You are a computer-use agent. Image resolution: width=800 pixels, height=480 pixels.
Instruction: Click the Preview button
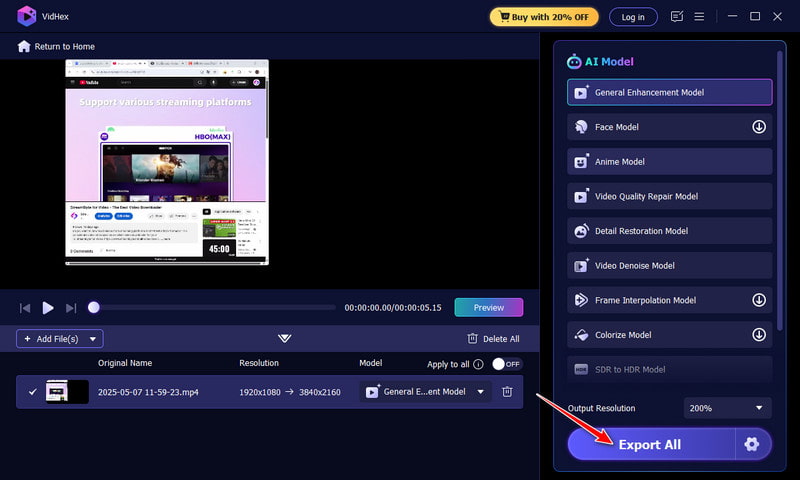488,308
